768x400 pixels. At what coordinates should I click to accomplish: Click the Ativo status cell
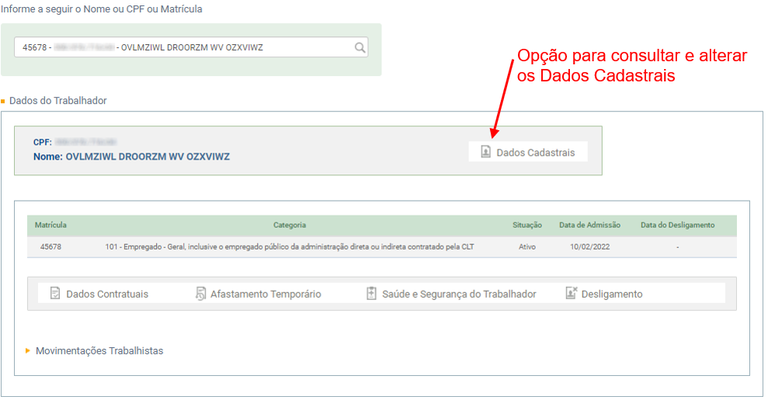[527, 246]
